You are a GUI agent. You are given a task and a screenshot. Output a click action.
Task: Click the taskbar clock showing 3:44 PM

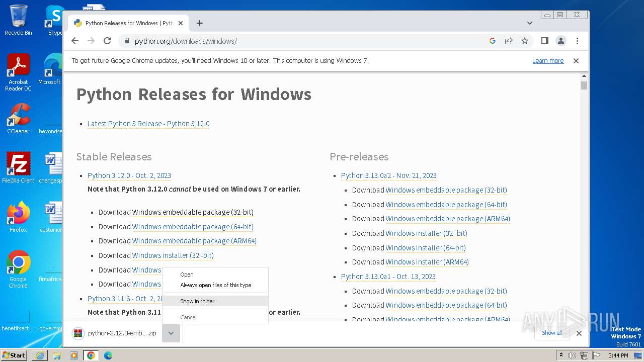(x=618, y=355)
